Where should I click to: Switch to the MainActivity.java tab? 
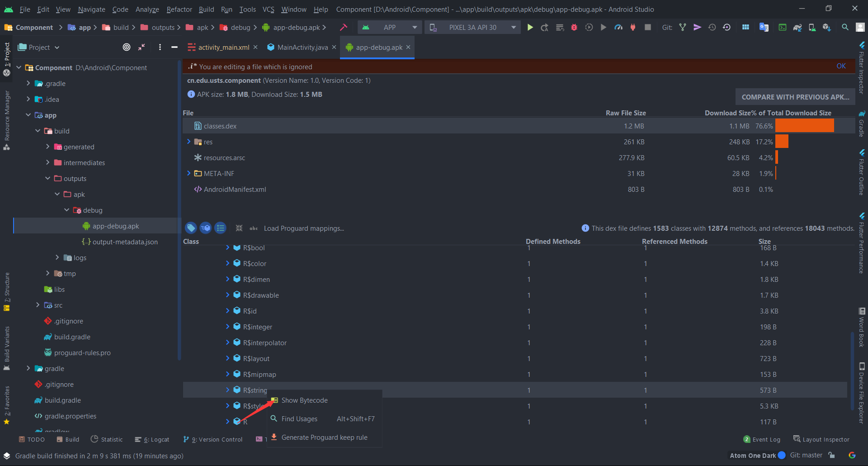(x=301, y=47)
